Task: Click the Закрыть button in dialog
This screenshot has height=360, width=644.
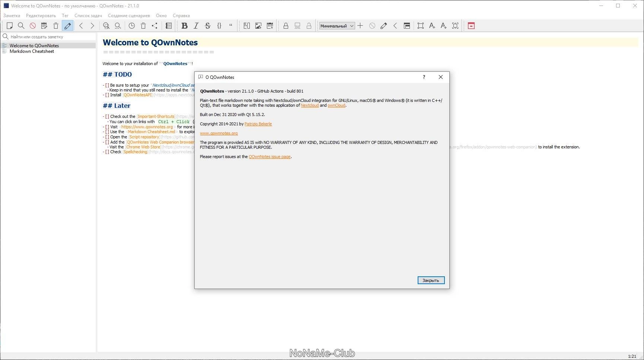Action: [431, 280]
